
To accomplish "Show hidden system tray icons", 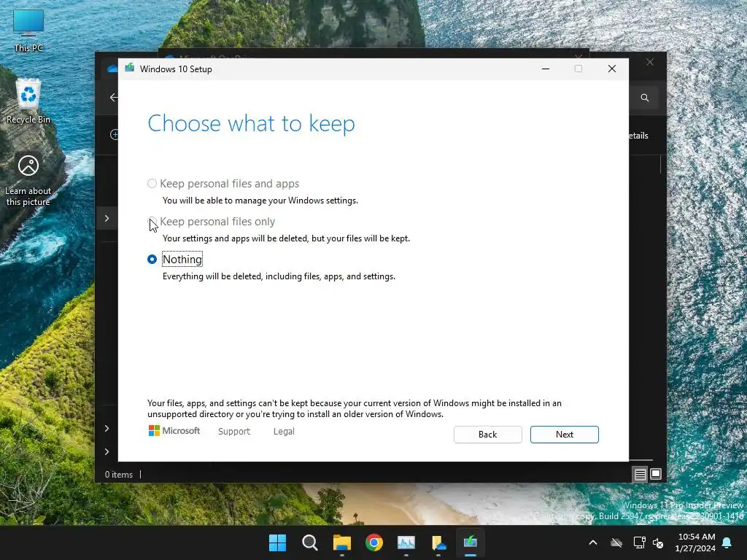I will 593,542.
